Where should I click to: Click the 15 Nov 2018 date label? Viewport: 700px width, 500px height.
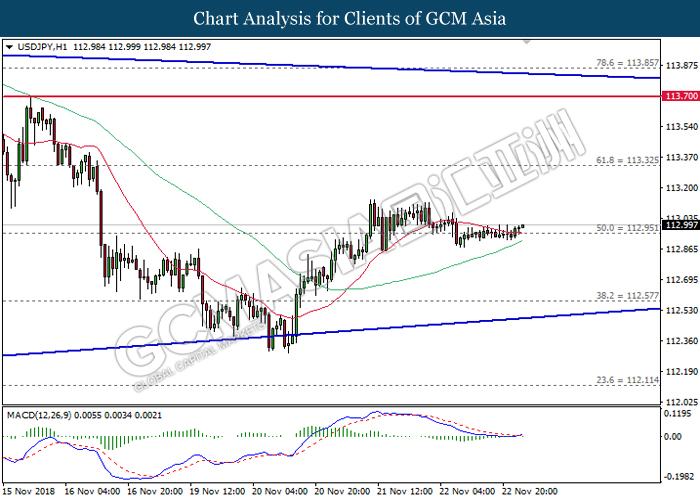tap(30, 492)
